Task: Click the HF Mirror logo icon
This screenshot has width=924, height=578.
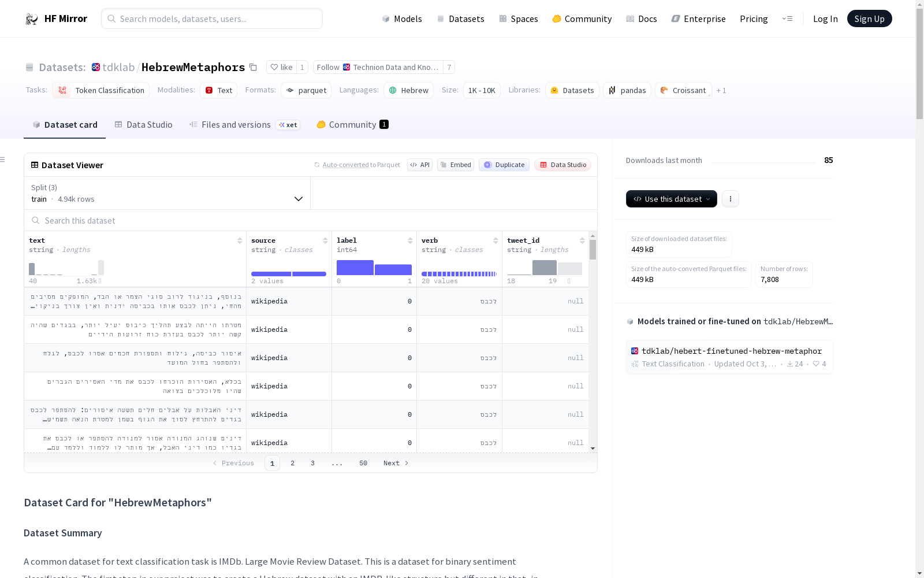Action: pos(32,19)
